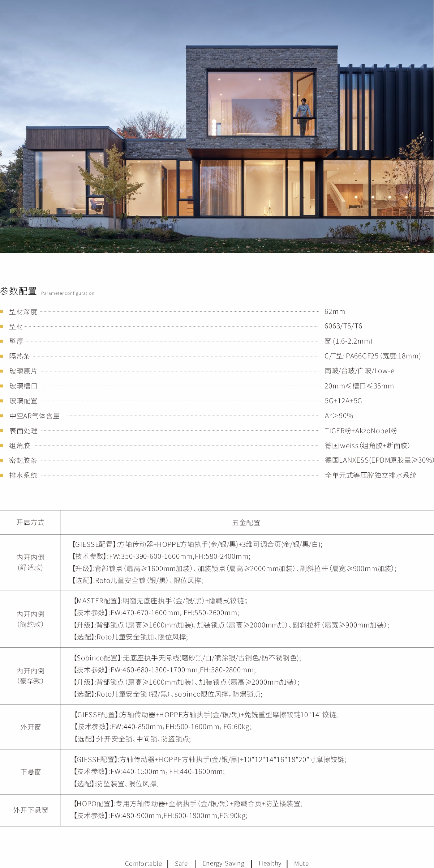
Task: Select the "Sobinco配置" hardware line
Action: click(187, 658)
